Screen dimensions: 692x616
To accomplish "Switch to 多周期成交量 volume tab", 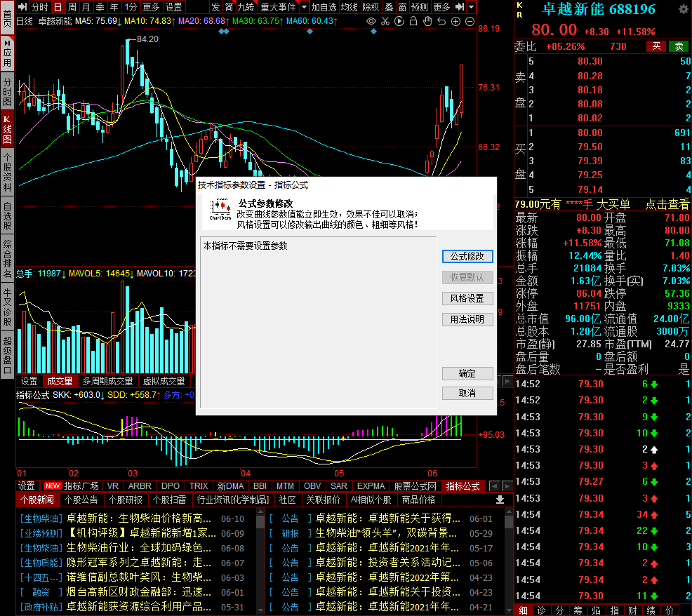I will click(107, 381).
